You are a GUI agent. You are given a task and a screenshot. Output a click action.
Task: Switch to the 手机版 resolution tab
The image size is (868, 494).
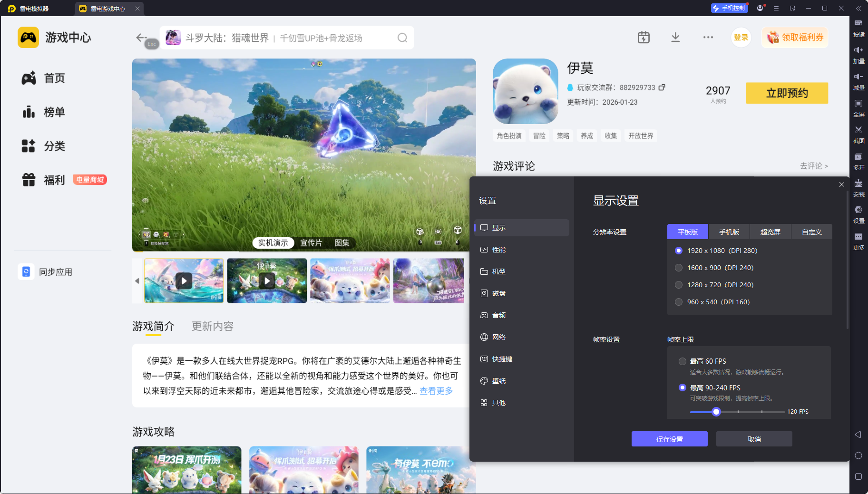pos(729,232)
